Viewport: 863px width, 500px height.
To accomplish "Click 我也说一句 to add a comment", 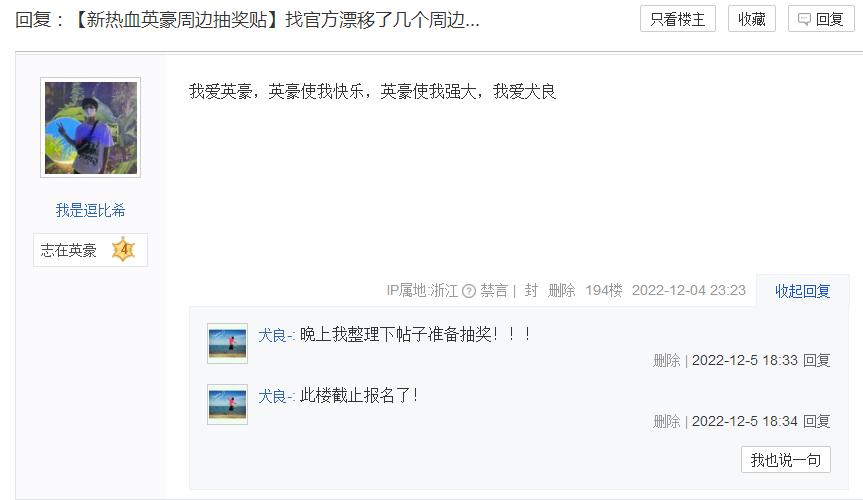I will pos(786,460).
